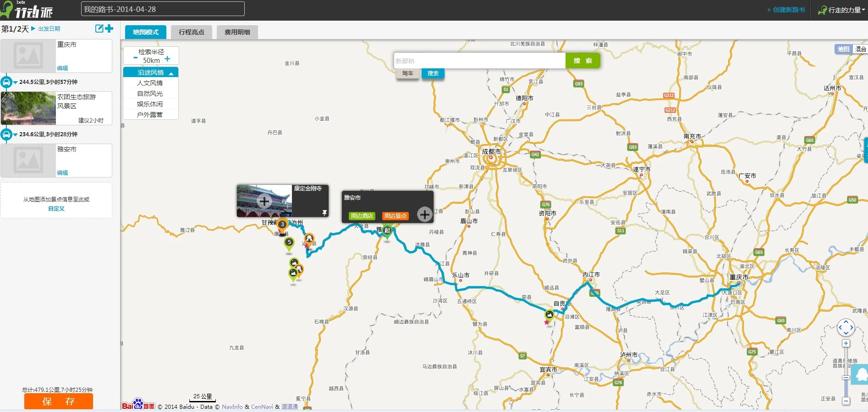Screen dimensions: 868x412
Task: Expand the 234.6公里 route segment details
Action: pyautogui.click(x=16, y=135)
